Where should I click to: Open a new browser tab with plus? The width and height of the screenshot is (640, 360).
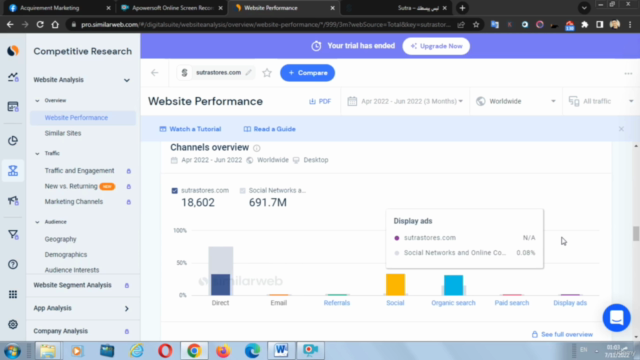[462, 8]
